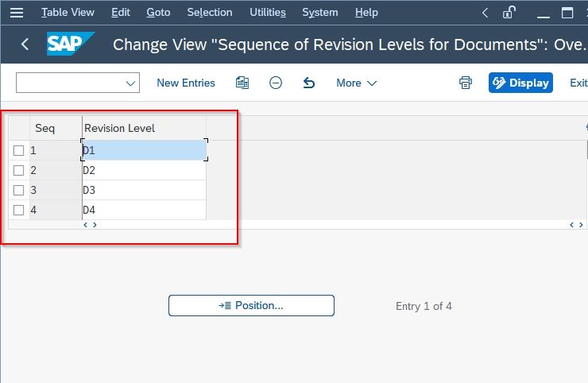
Task: Click the Undo Change arrow icon
Action: point(308,83)
